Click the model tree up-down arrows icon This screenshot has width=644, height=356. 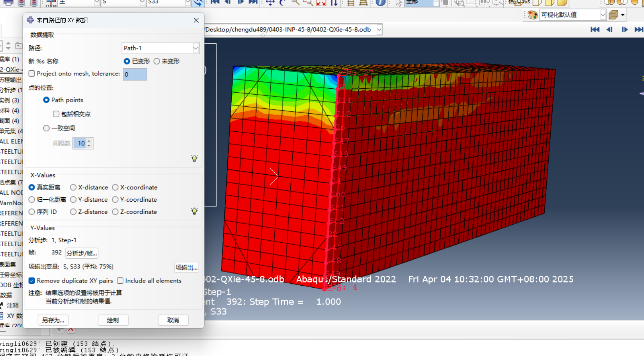click(8, 46)
